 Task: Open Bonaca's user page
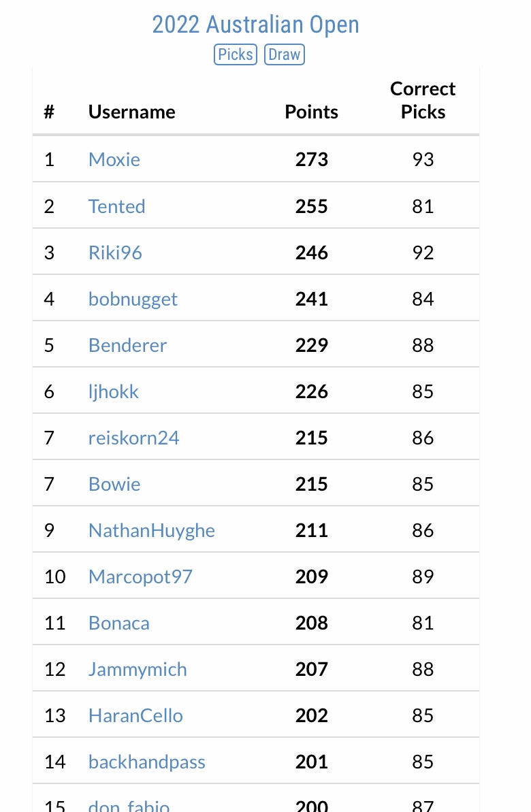pyautogui.click(x=119, y=623)
